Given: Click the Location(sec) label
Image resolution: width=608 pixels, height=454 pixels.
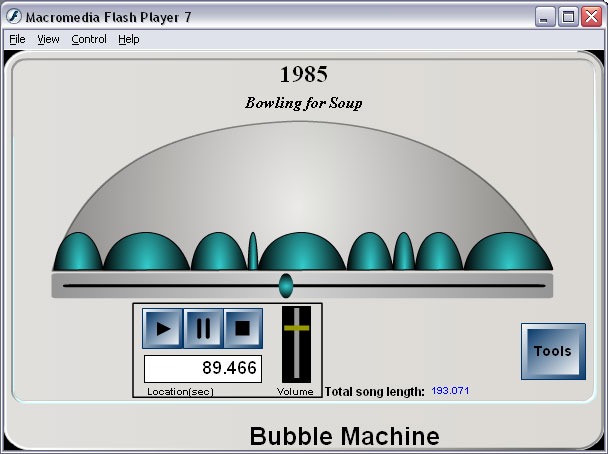Looking at the screenshot, I should (180, 392).
